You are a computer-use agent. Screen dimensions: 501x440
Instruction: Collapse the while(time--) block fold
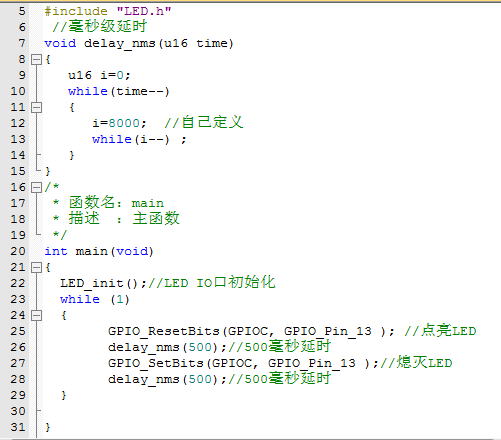pyautogui.click(x=36, y=107)
